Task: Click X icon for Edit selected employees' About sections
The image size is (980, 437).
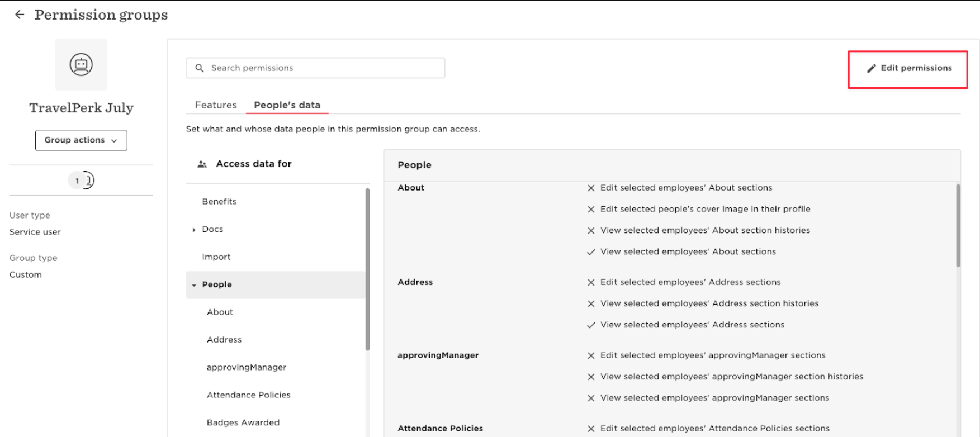Action: pyautogui.click(x=591, y=188)
